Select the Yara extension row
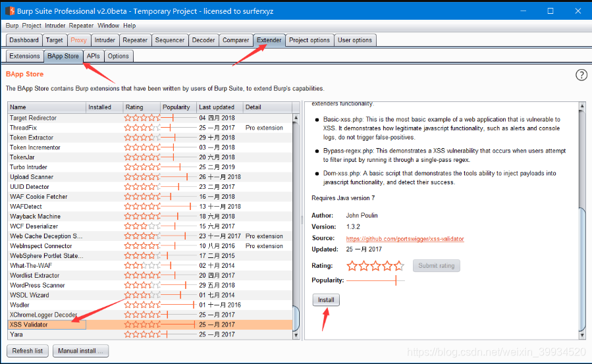 coord(150,334)
